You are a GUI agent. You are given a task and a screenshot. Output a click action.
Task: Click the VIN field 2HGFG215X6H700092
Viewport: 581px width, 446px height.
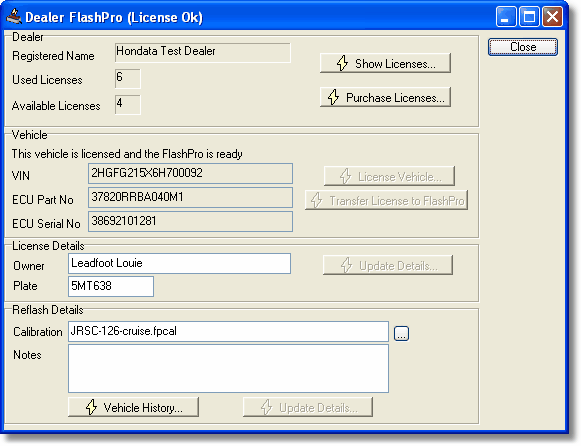tap(190, 173)
